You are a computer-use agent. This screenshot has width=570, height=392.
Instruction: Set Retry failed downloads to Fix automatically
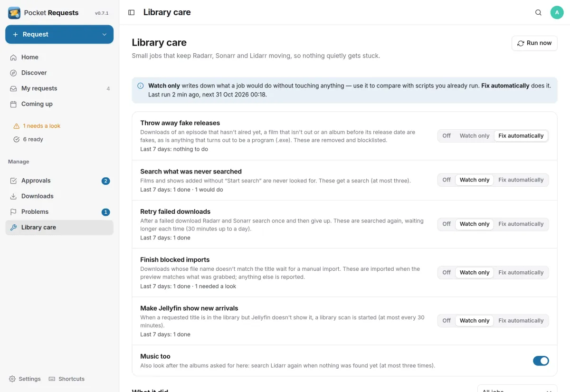[x=521, y=224]
